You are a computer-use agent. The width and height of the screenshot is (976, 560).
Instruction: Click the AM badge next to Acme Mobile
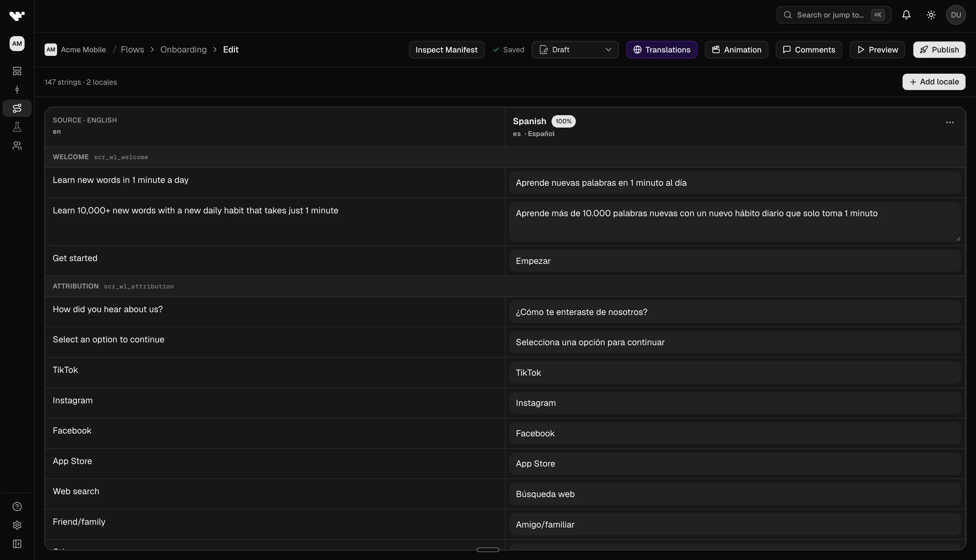(51, 50)
